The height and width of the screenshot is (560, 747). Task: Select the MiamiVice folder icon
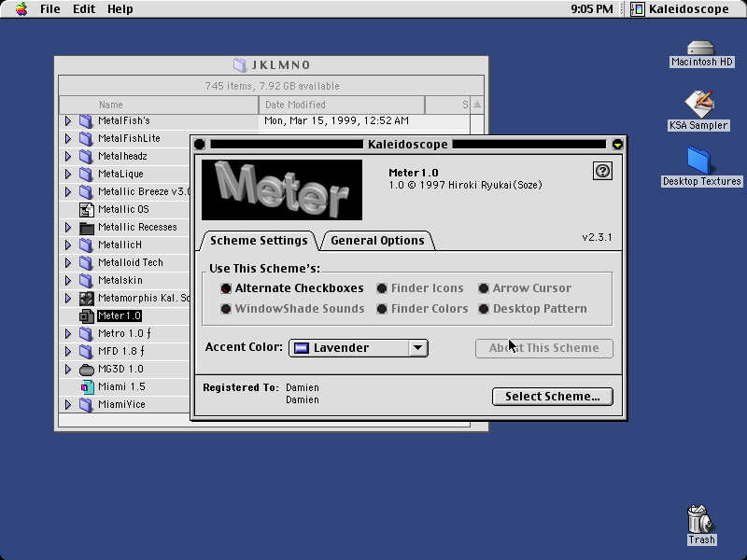[x=86, y=405]
